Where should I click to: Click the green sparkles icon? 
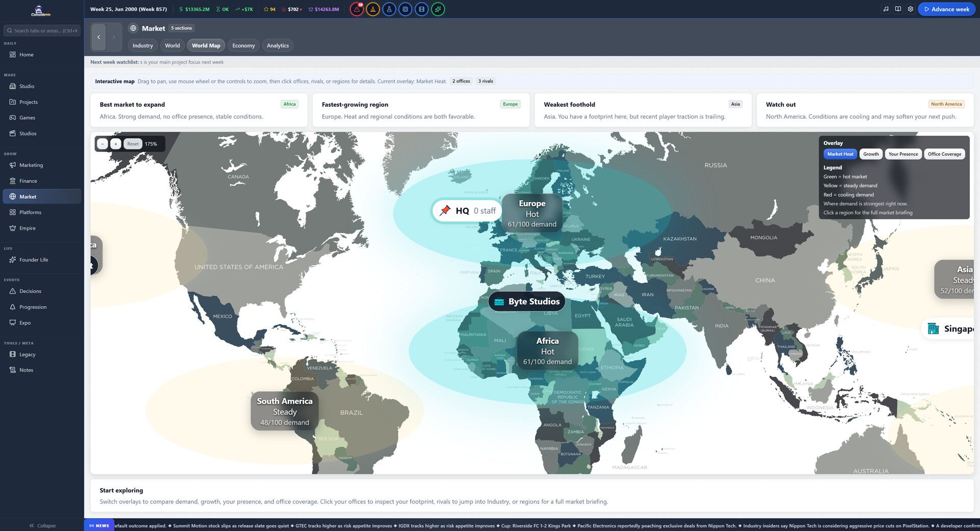click(x=438, y=9)
